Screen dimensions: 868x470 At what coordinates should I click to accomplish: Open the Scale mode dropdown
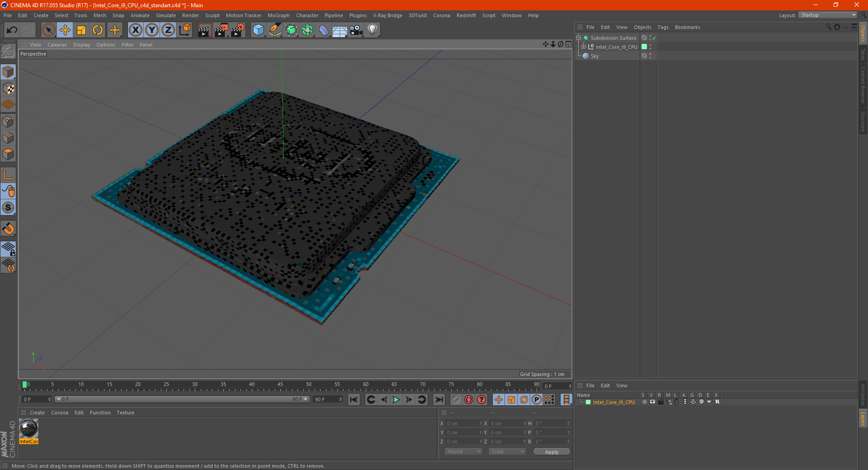tap(507, 451)
